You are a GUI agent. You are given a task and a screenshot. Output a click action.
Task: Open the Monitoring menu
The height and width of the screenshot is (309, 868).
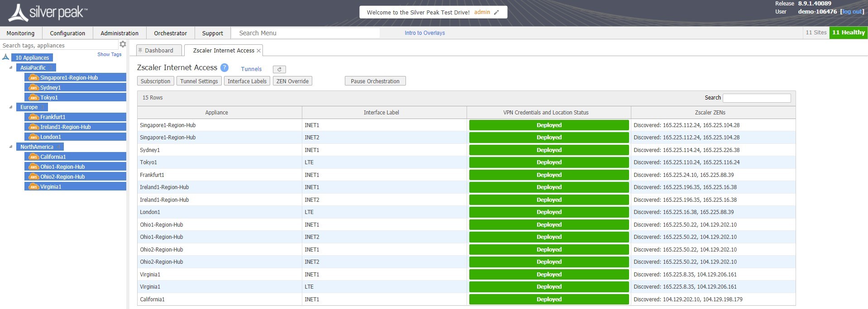pyautogui.click(x=20, y=33)
